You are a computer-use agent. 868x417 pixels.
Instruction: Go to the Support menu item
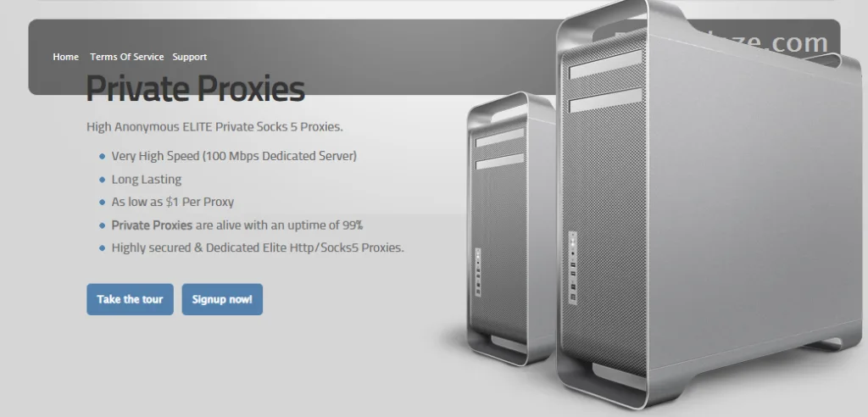[189, 57]
